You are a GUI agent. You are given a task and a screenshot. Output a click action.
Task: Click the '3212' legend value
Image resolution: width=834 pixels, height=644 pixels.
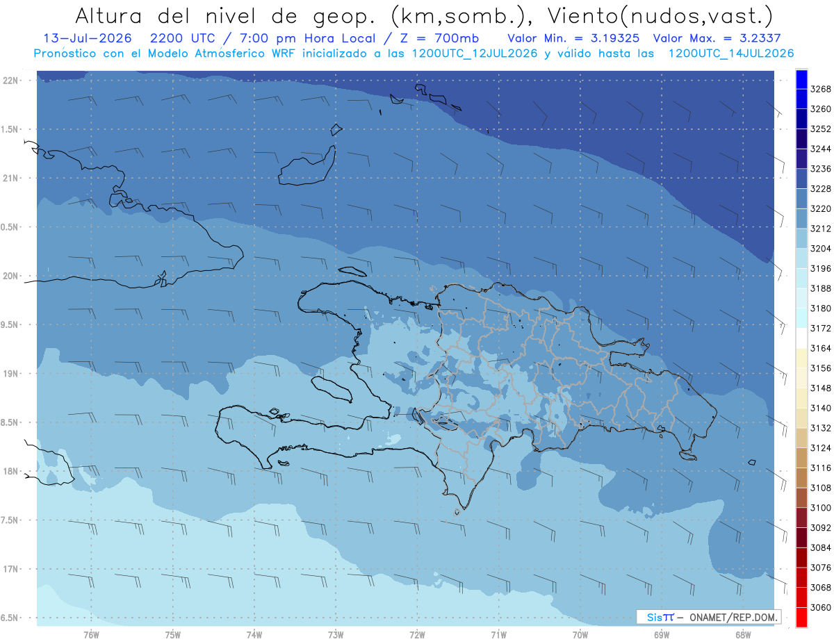[821, 229]
